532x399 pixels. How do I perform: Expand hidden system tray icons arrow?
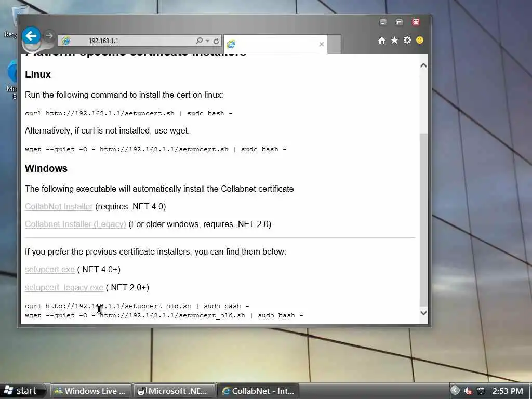455,391
